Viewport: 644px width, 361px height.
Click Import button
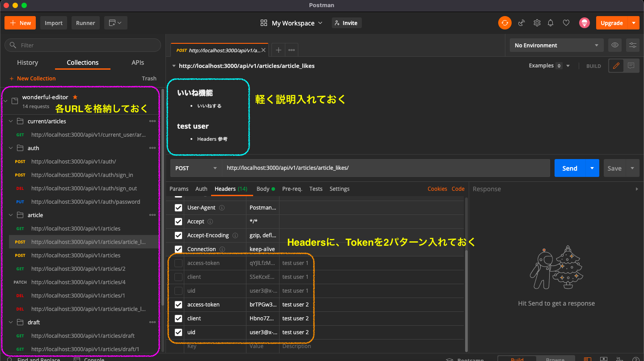(54, 23)
